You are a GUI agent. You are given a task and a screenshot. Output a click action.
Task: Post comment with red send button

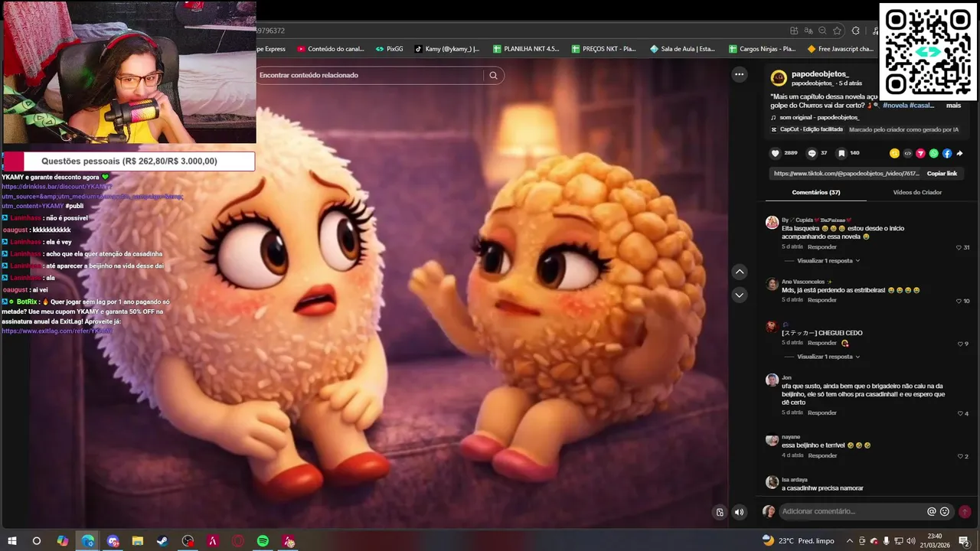click(x=965, y=511)
